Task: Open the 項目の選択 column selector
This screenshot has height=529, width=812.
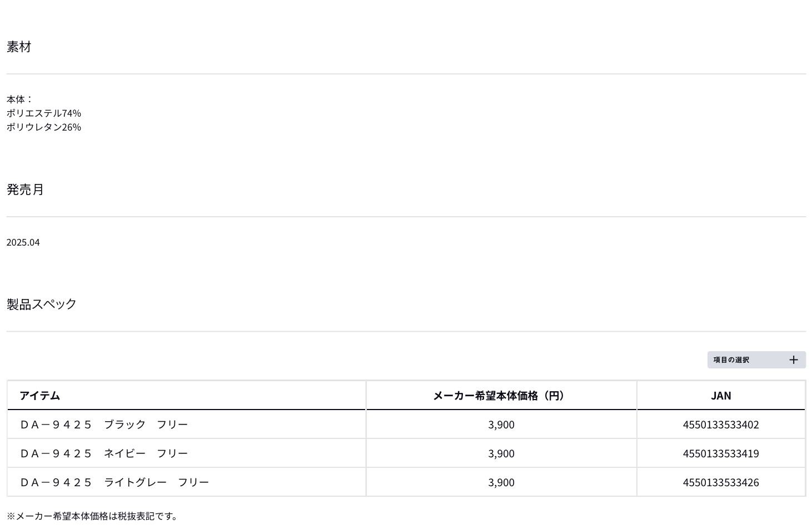Action: point(731,360)
